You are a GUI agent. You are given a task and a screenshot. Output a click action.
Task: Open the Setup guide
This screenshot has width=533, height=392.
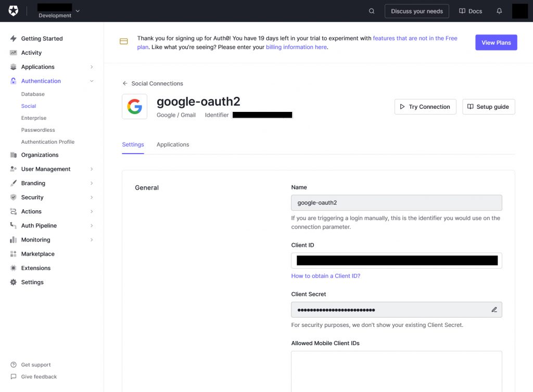click(x=488, y=107)
